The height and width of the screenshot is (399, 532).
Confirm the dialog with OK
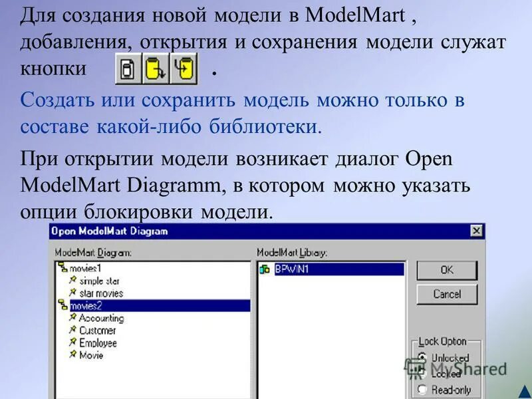point(447,270)
